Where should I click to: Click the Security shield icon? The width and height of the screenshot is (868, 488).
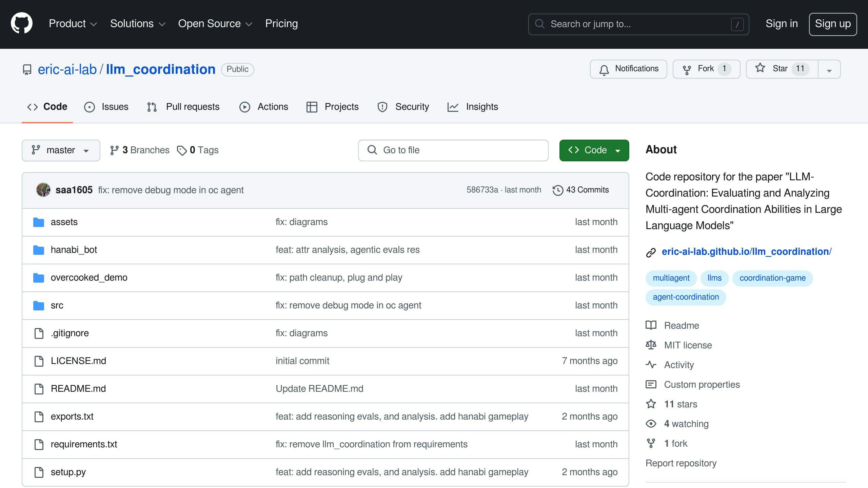click(x=382, y=107)
